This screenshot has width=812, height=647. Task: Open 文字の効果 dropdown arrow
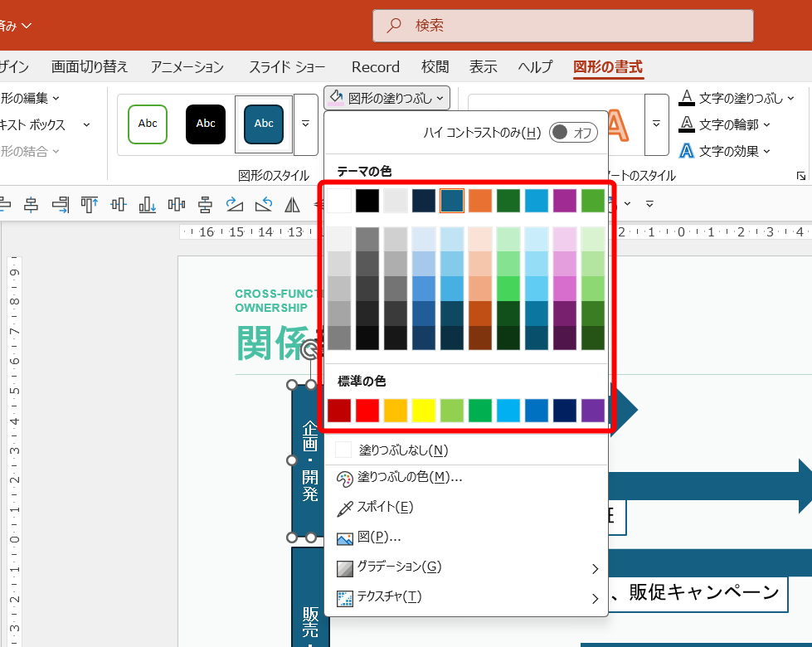(767, 151)
